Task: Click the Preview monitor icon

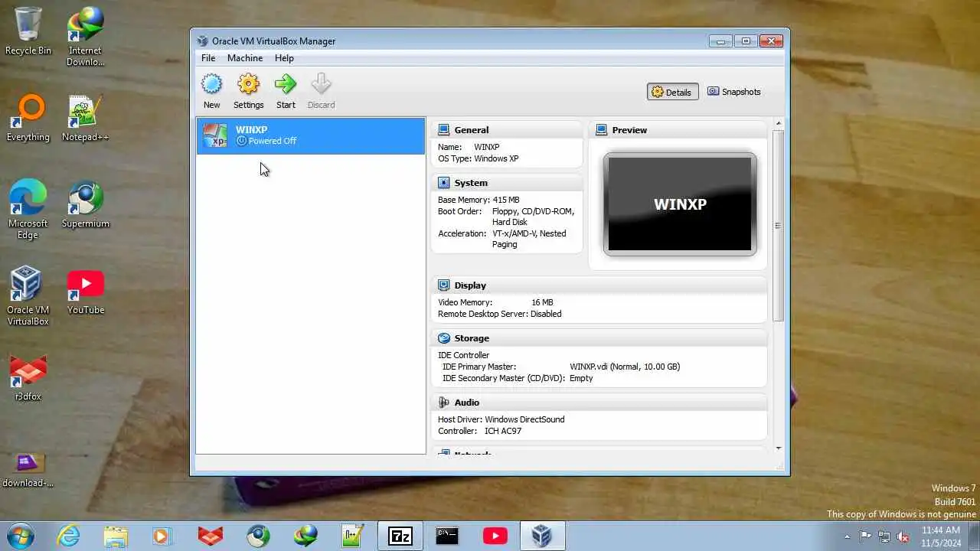Action: point(602,130)
